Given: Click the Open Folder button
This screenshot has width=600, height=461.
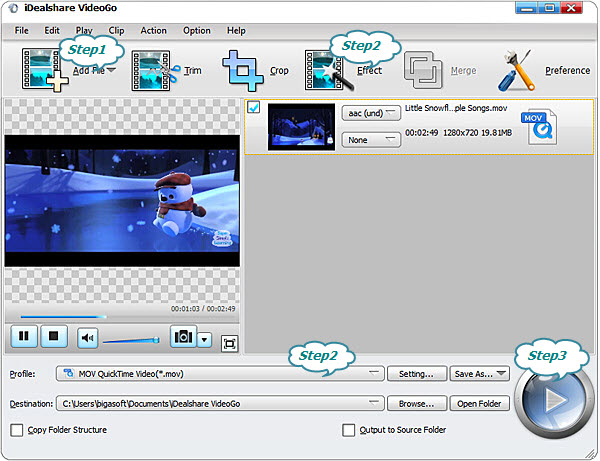Looking at the screenshot, I should (479, 404).
